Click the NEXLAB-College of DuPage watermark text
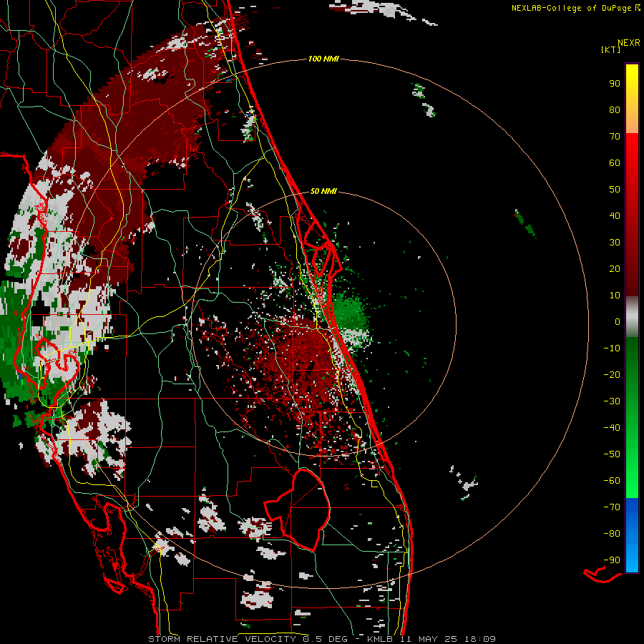The image size is (644, 644). point(575,8)
